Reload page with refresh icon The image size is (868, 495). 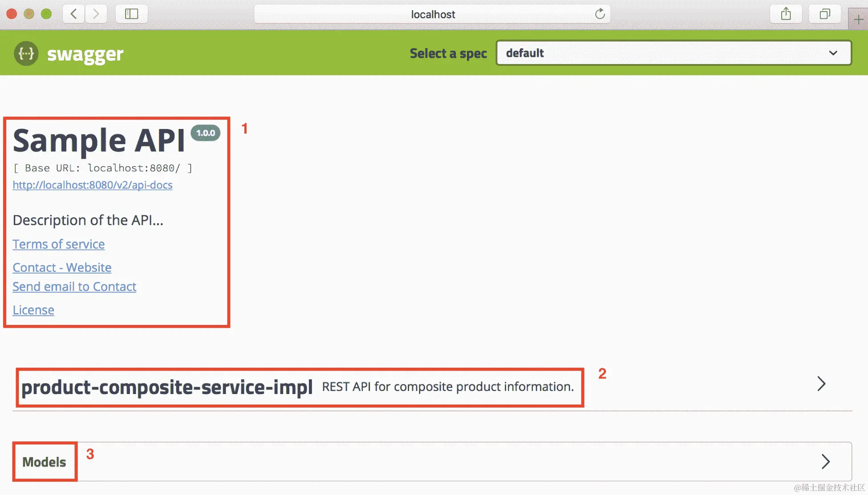(x=600, y=14)
